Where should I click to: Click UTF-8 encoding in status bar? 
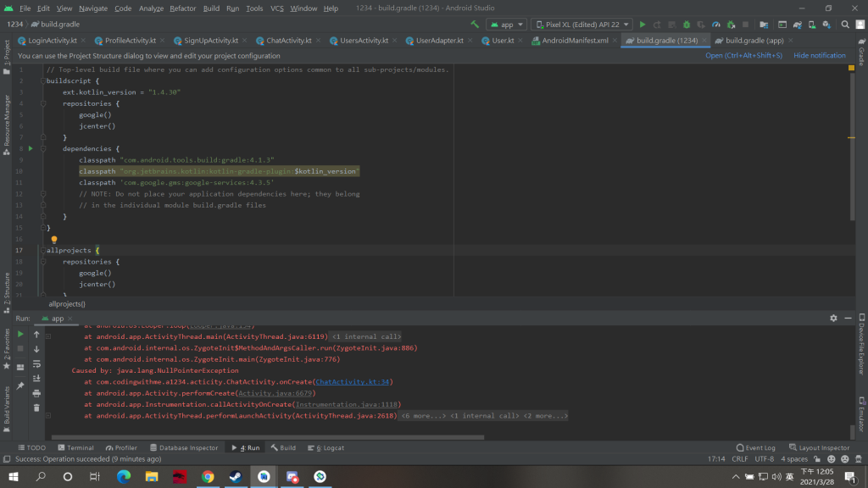pyautogui.click(x=764, y=458)
